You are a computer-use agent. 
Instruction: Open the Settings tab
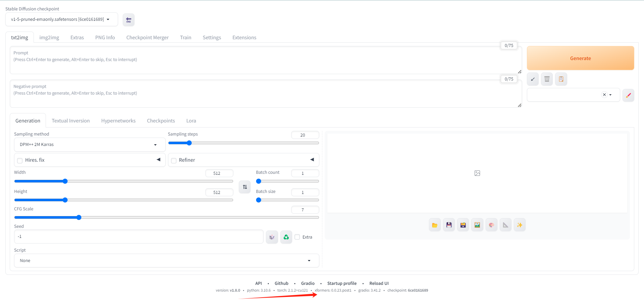(x=212, y=38)
